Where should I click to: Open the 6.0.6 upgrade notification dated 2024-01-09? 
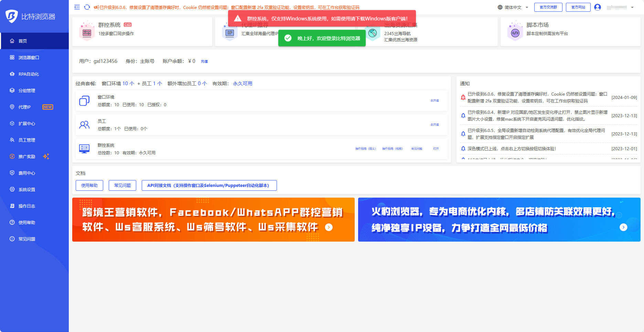tap(549, 98)
